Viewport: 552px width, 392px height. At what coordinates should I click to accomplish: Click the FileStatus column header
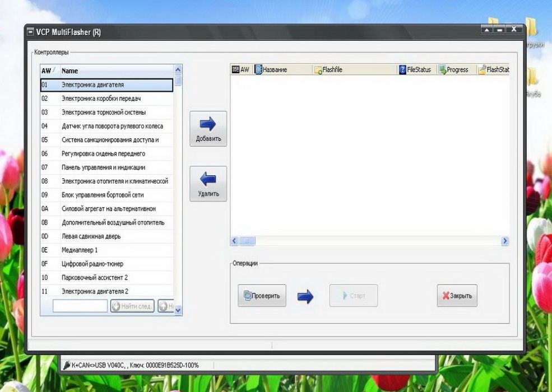pyautogui.click(x=417, y=69)
